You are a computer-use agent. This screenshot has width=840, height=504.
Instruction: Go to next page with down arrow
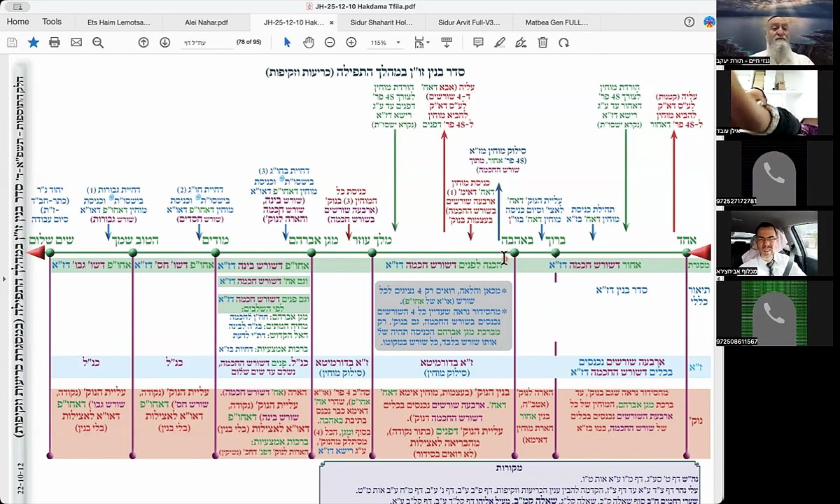tap(165, 43)
